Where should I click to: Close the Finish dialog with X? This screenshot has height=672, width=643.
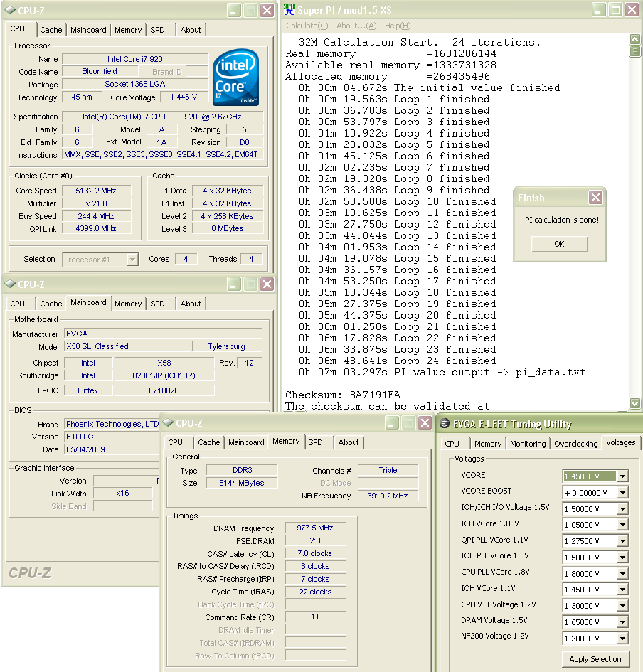click(595, 198)
